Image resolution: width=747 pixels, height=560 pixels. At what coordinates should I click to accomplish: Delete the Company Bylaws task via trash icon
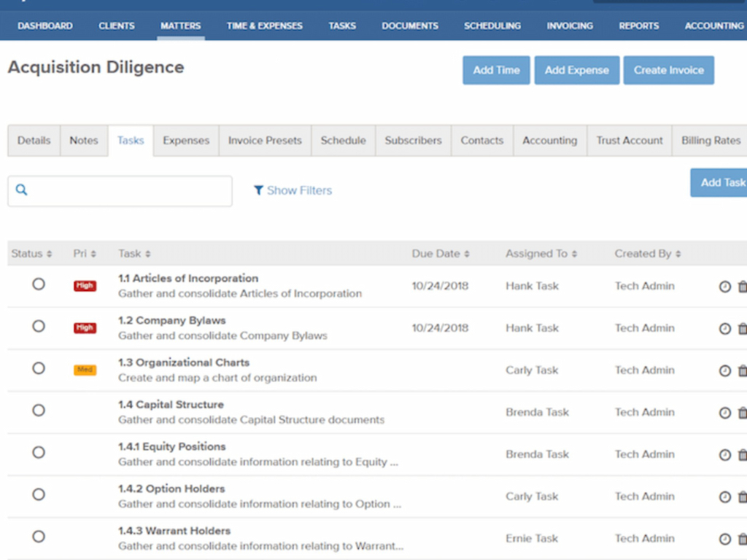coord(742,329)
